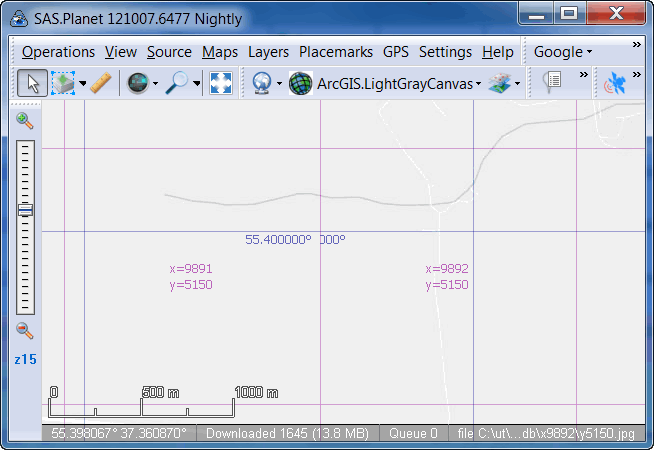Image resolution: width=654 pixels, height=450 pixels.
Task: Click the zoom level slider handle
Action: pos(25,209)
